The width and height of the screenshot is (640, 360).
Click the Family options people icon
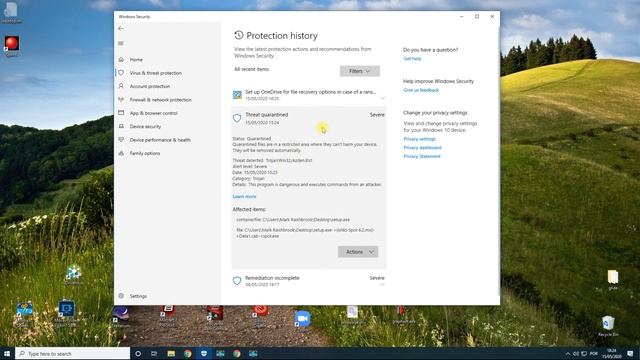(x=121, y=153)
